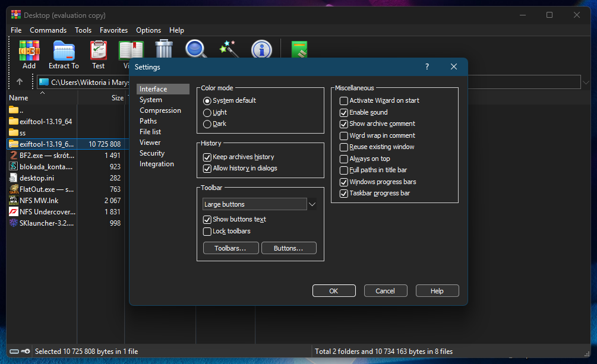Open the Favorites menu
Image resolution: width=597 pixels, height=364 pixels.
click(113, 30)
